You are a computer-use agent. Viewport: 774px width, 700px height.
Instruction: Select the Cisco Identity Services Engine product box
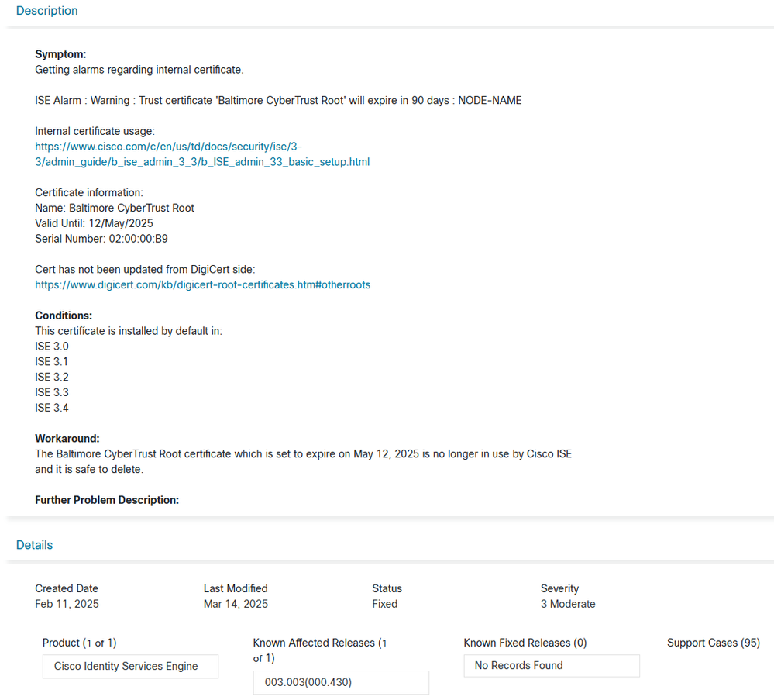130,667
